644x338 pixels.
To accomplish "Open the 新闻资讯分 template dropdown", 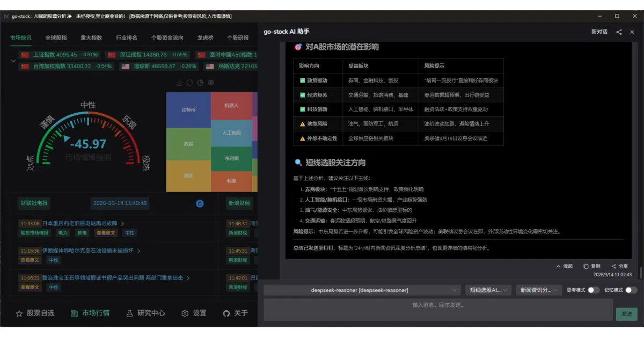I will (x=539, y=290).
